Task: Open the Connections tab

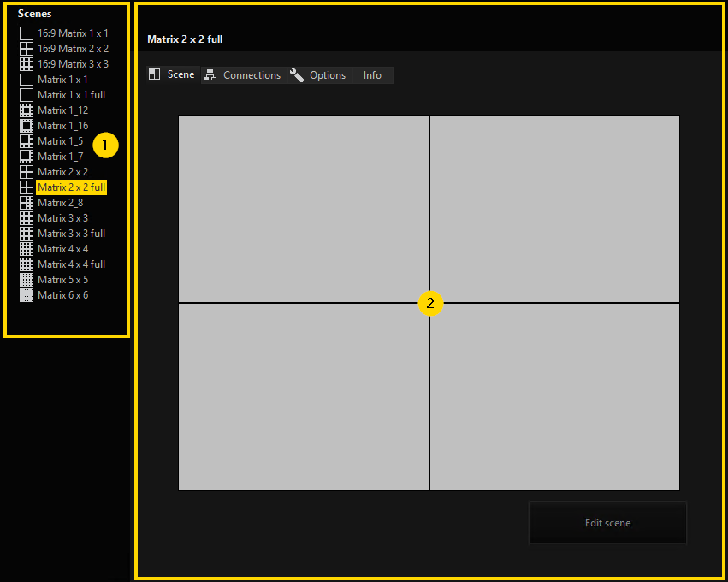Action: tap(243, 75)
